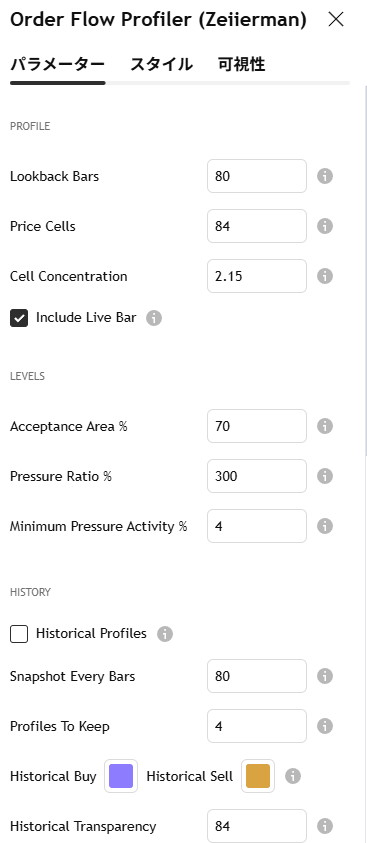The height and width of the screenshot is (843, 367).
Task: Open the 可視性 tab
Action: (x=242, y=65)
